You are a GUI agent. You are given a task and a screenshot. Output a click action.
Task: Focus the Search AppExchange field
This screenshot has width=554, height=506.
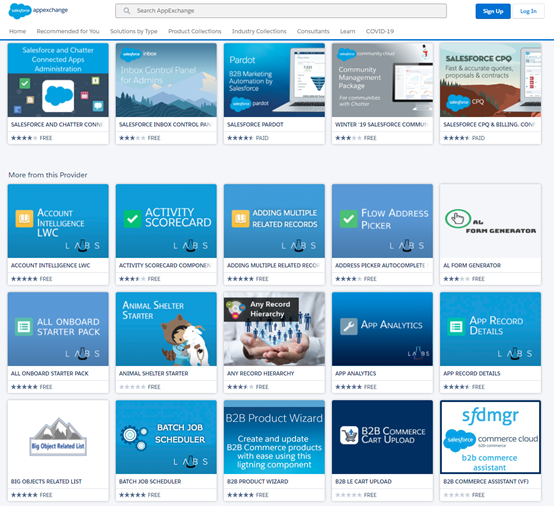point(281,11)
